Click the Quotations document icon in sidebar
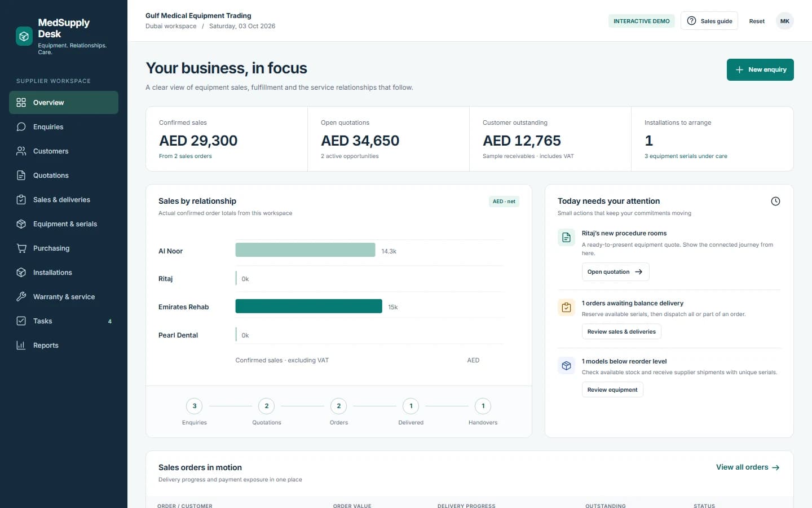The height and width of the screenshot is (508, 812). (21, 176)
